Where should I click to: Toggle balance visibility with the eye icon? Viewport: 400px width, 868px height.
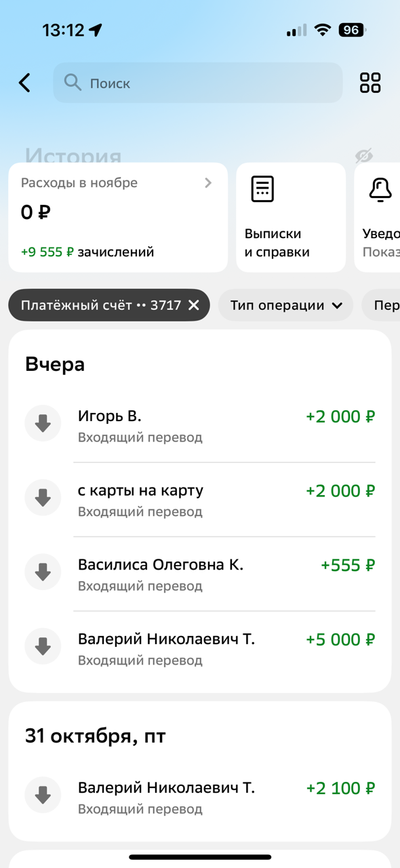pyautogui.click(x=365, y=157)
